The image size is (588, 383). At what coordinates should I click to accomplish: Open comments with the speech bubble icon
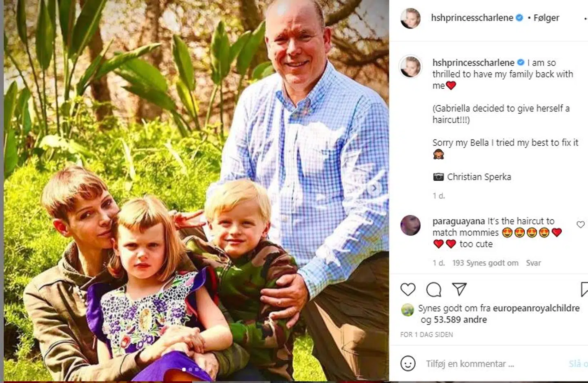tap(434, 289)
